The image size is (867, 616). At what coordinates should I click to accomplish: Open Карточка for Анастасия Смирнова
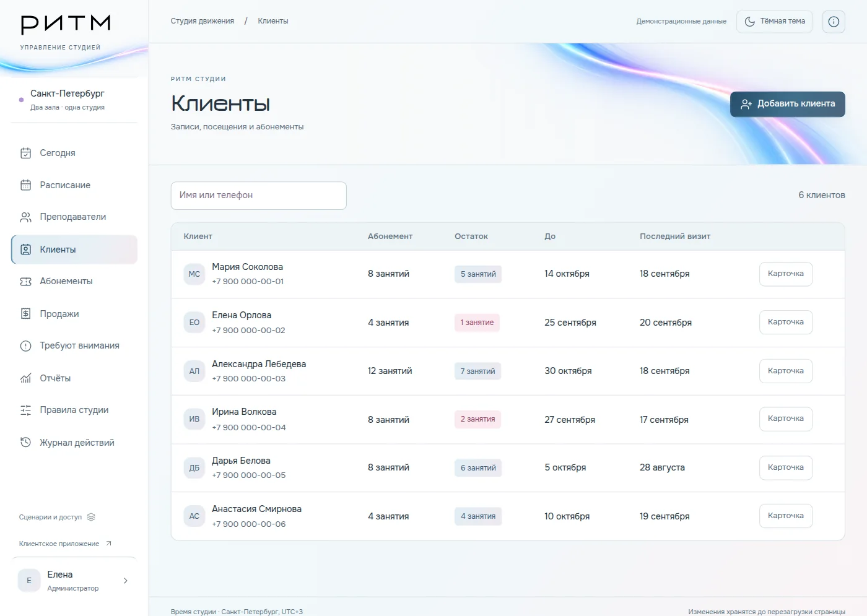pyautogui.click(x=786, y=516)
